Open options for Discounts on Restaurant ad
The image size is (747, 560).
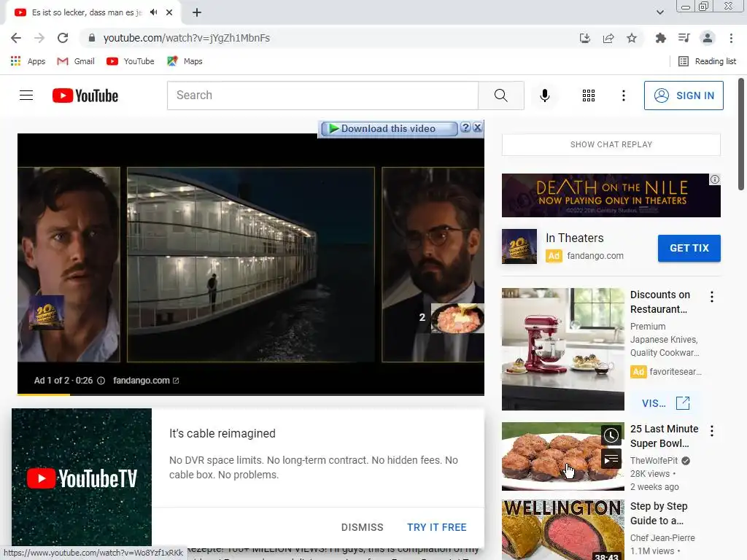pyautogui.click(x=712, y=297)
